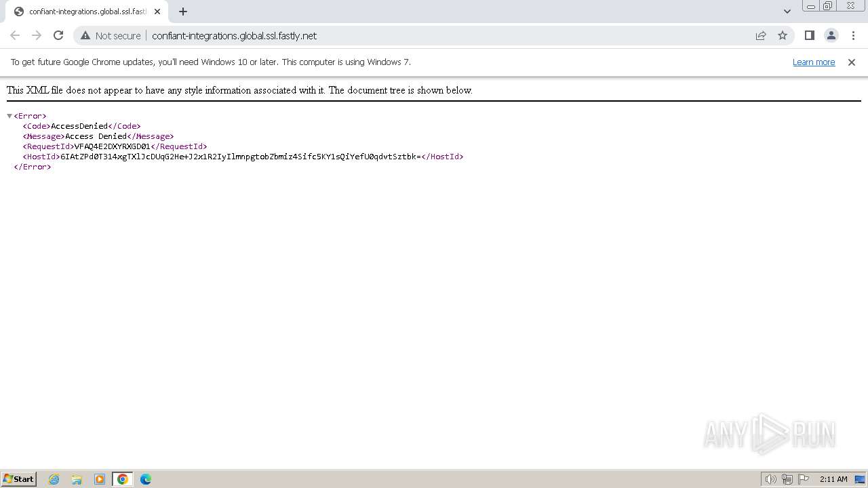Go back using the back arrow
This screenshot has height=488, width=868.
(15, 35)
